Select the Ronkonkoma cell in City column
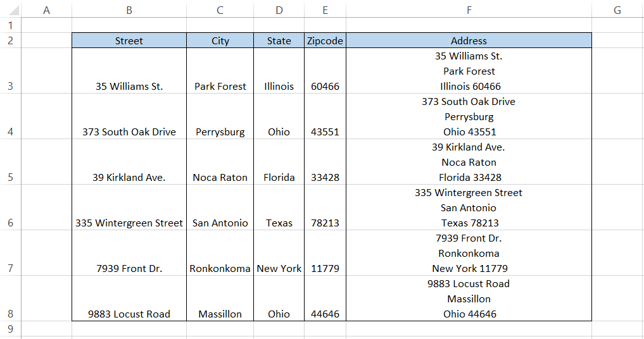Image resolution: width=644 pixels, height=339 pixels. [220, 268]
